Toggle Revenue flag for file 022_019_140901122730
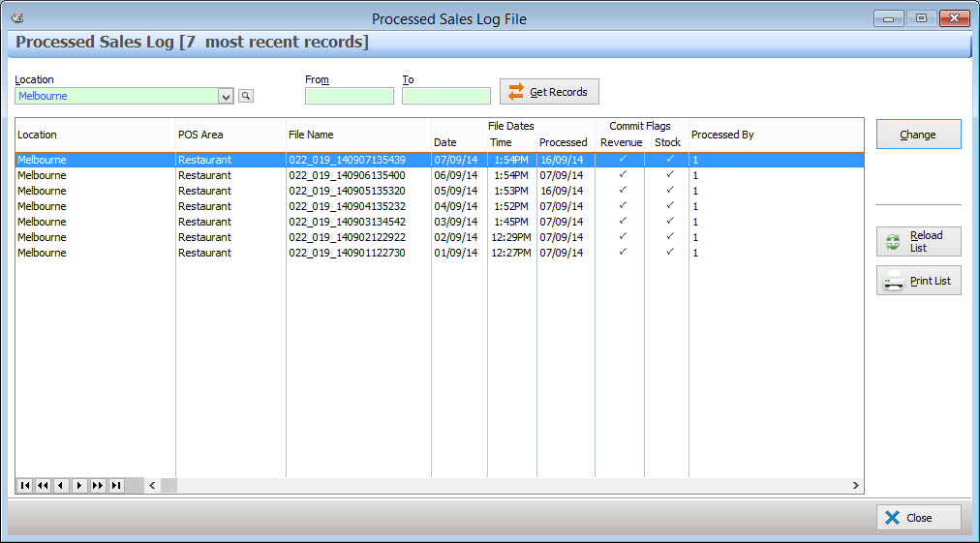 pyautogui.click(x=623, y=253)
